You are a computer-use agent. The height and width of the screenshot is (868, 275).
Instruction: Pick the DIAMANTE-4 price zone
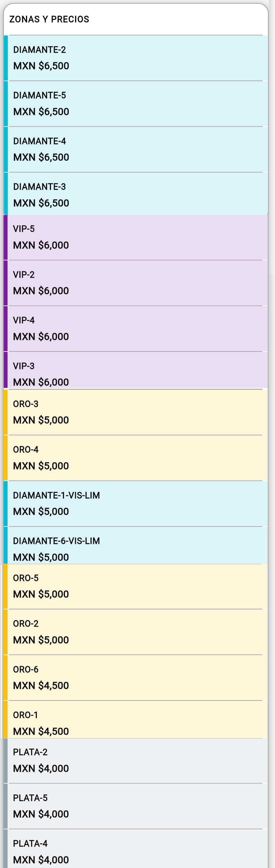[x=136, y=149]
